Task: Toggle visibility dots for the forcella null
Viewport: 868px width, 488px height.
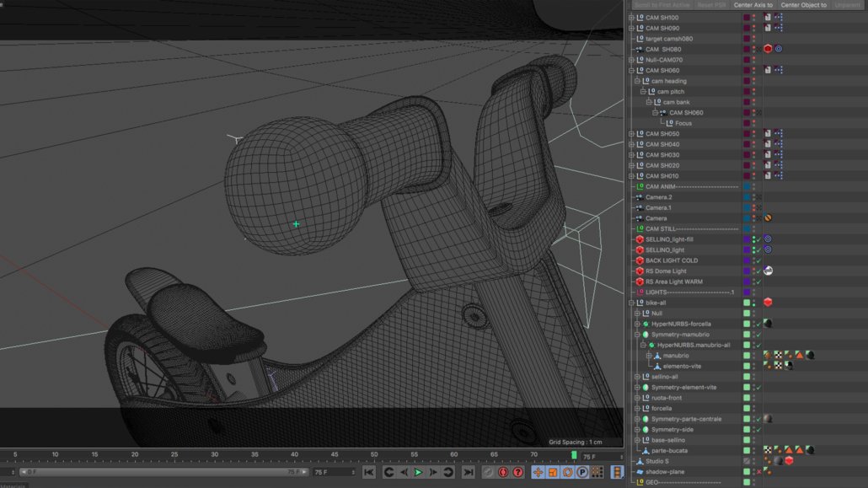Action: pyautogui.click(x=753, y=408)
